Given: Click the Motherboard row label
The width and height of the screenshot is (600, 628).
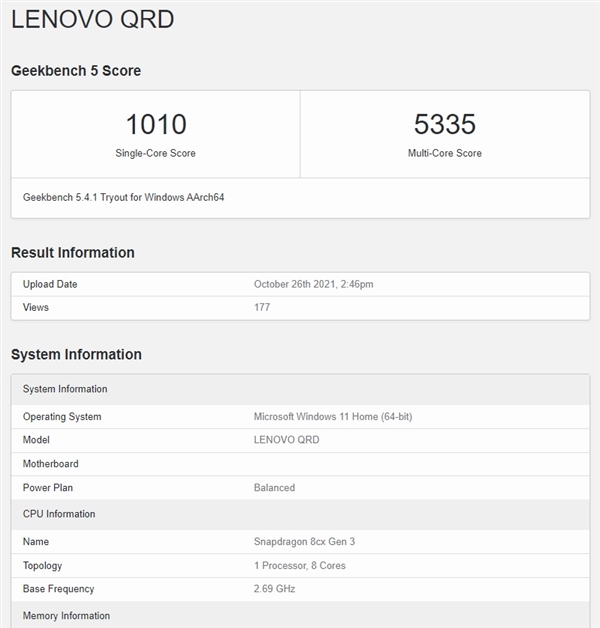Looking at the screenshot, I should click(x=50, y=464).
